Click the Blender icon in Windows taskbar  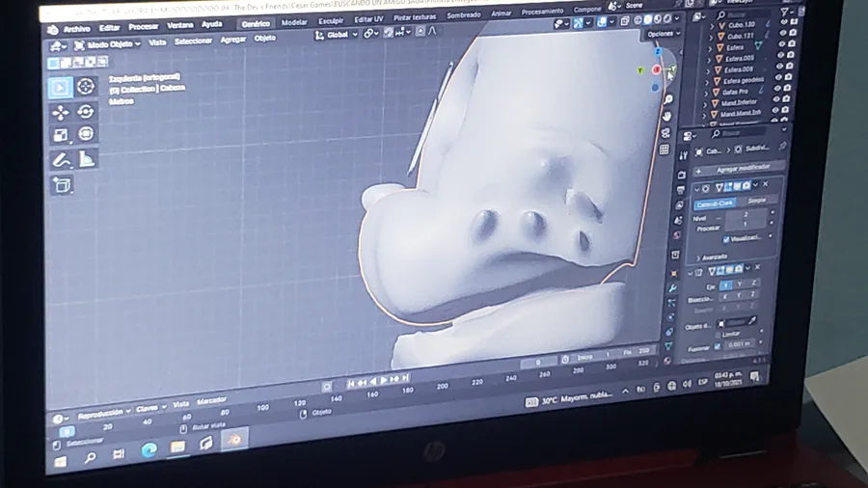(x=234, y=440)
